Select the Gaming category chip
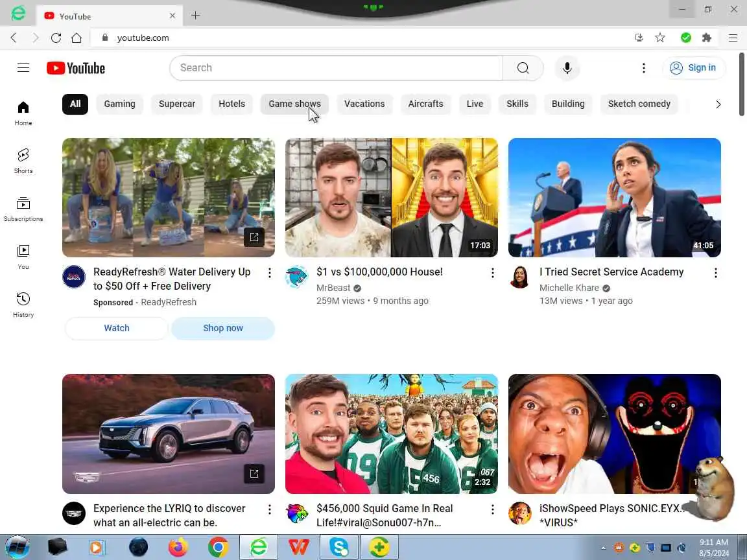747x560 pixels. pyautogui.click(x=119, y=104)
